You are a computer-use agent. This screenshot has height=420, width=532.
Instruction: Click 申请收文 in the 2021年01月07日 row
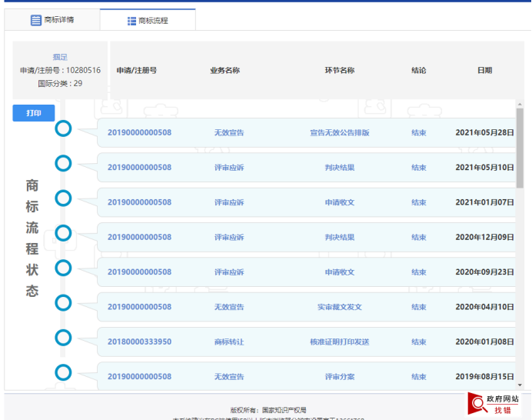340,202
